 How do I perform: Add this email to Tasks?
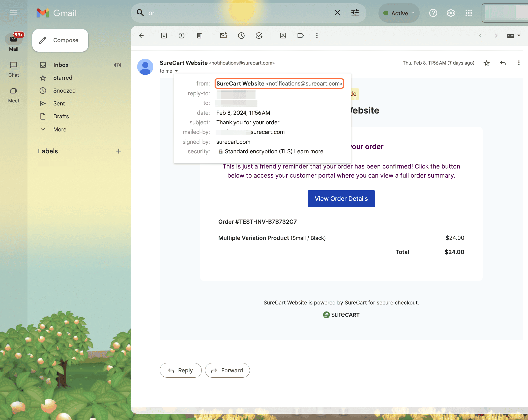tap(259, 36)
